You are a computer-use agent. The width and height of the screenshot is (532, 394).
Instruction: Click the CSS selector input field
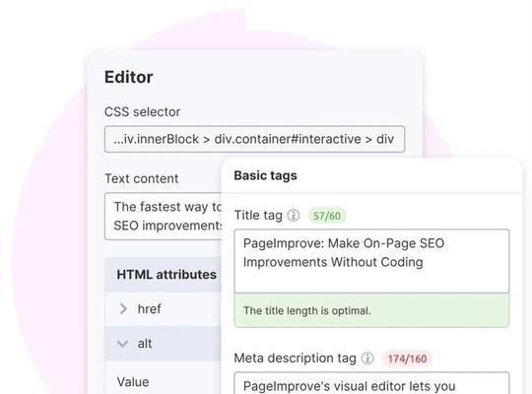pos(254,139)
